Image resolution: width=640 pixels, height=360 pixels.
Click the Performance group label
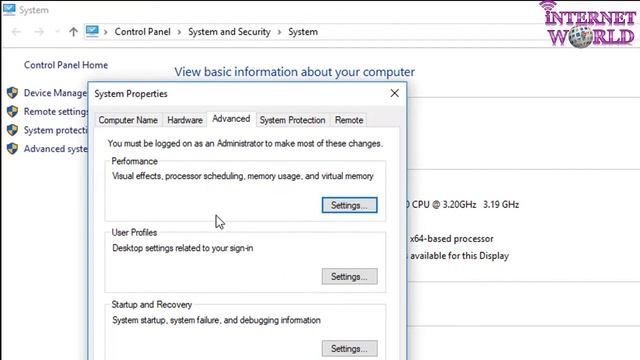(x=134, y=161)
